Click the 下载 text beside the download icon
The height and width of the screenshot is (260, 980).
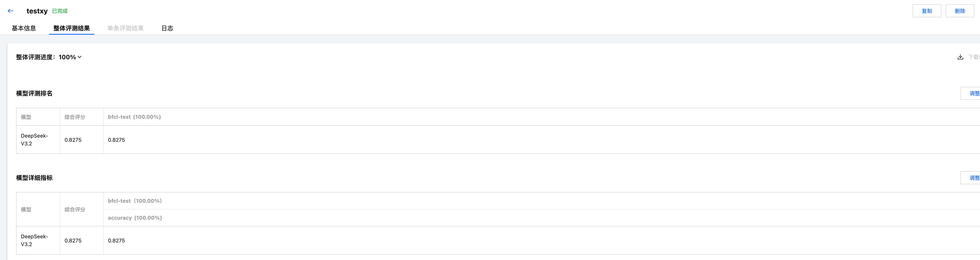click(x=973, y=57)
